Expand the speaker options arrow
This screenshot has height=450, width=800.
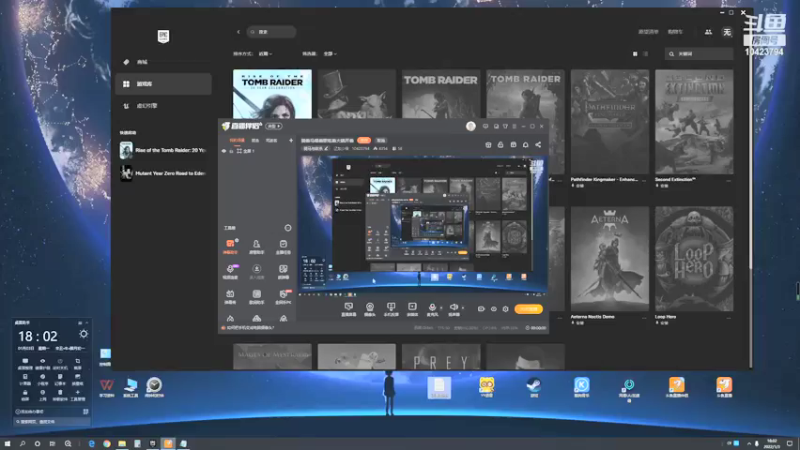463,308
